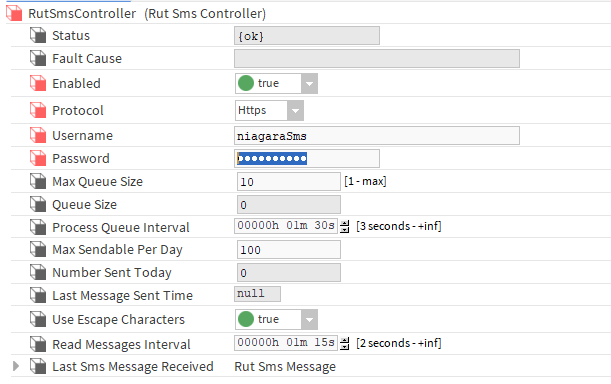Screen dimensions: 611x384
Task: Open the Protocol Https dropdown
Action: coord(295,111)
